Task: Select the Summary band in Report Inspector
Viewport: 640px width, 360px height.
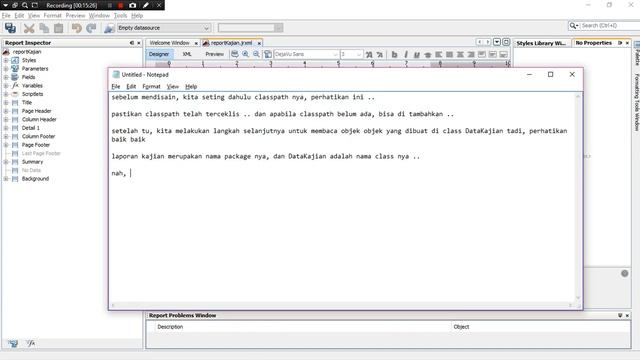Action: click(x=32, y=162)
